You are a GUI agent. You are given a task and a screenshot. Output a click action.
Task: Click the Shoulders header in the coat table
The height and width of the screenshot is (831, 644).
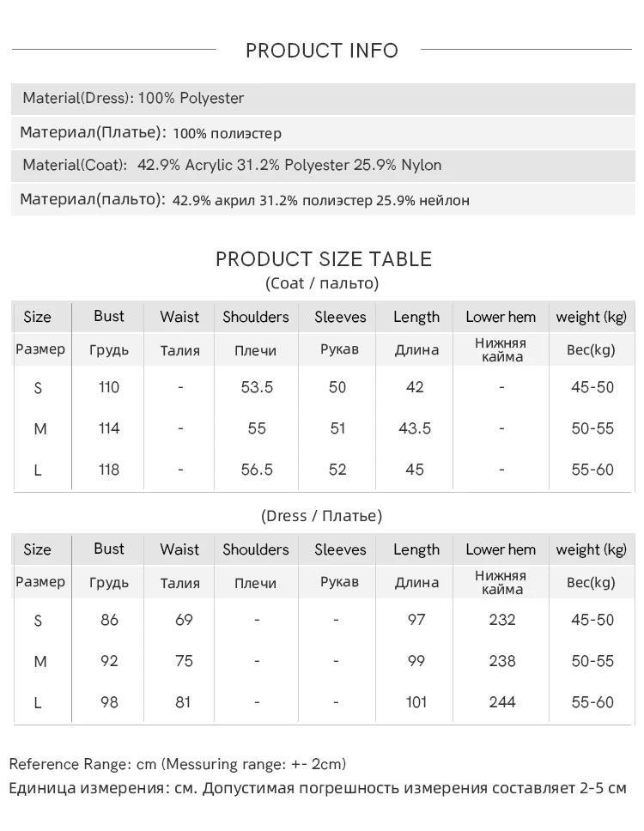click(x=256, y=317)
